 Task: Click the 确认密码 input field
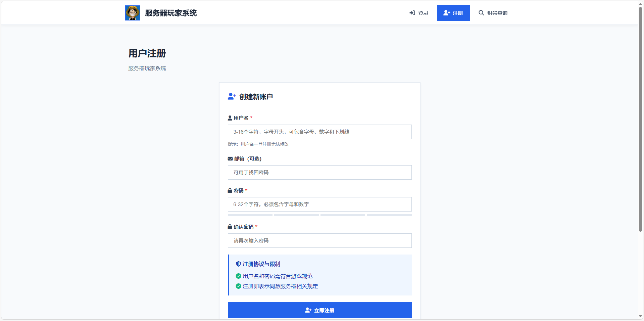(x=319, y=240)
